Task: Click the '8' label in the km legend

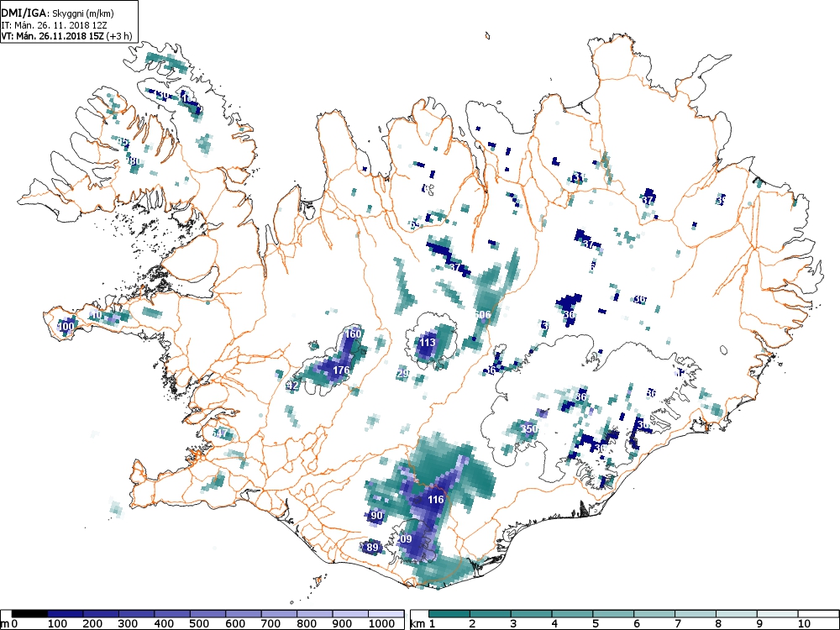Action: point(719,623)
